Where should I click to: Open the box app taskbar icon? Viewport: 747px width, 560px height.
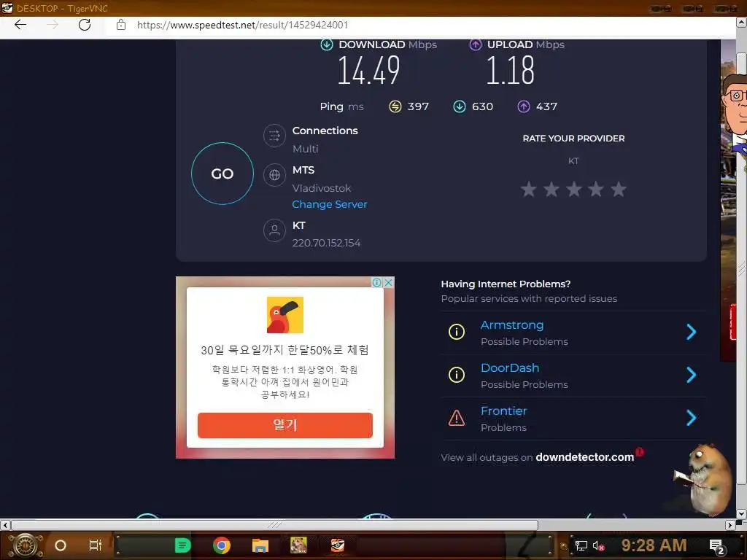click(298, 545)
